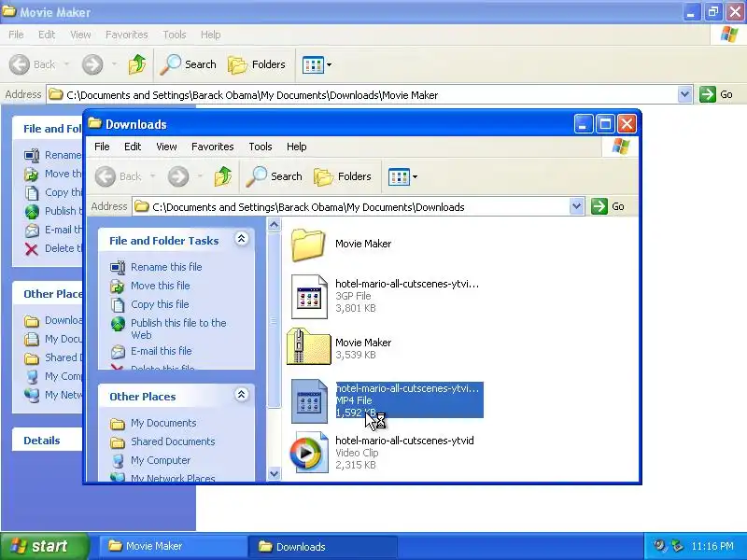
Task: Open Help menu in Movie Maker window
Action: (211, 35)
